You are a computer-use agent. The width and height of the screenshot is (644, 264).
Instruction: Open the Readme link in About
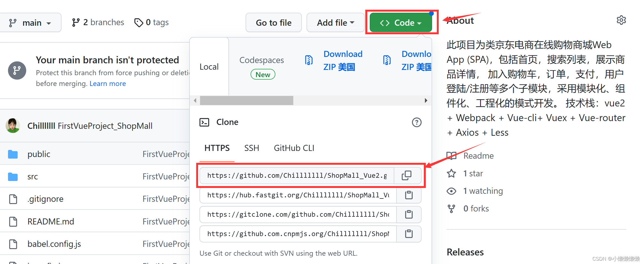(478, 156)
